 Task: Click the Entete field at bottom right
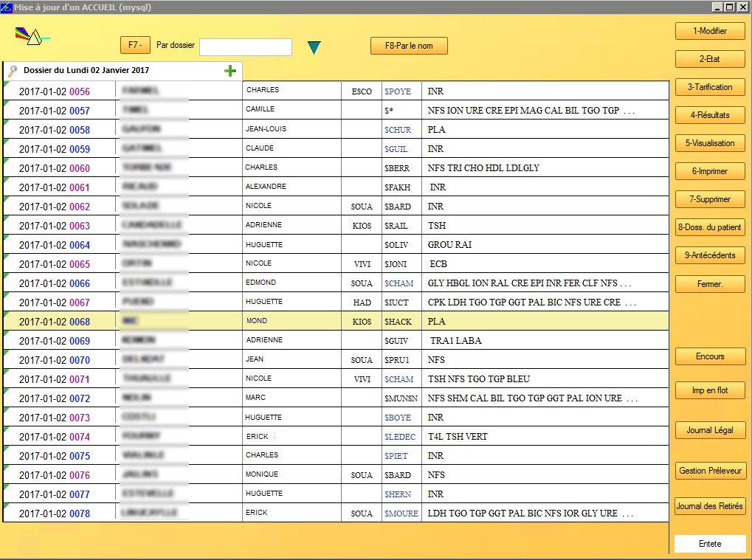[709, 544]
